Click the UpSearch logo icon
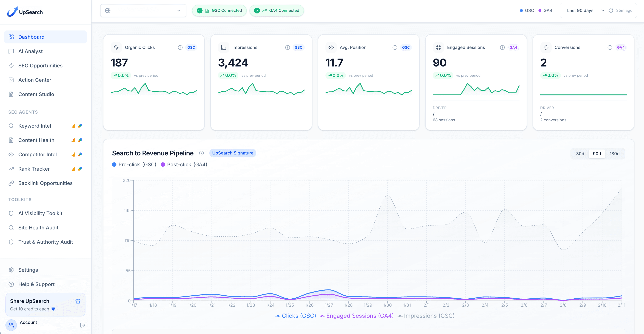 12,12
